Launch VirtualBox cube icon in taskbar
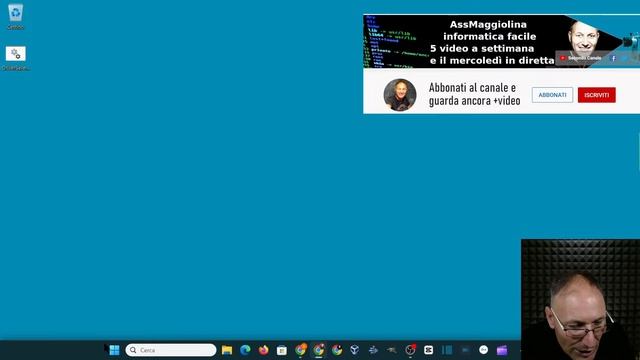This screenshot has height=360, width=640. pyautogui.click(x=355, y=350)
